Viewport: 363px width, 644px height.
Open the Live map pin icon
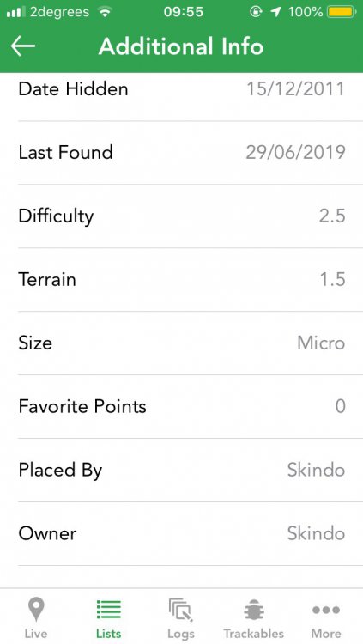point(36,610)
